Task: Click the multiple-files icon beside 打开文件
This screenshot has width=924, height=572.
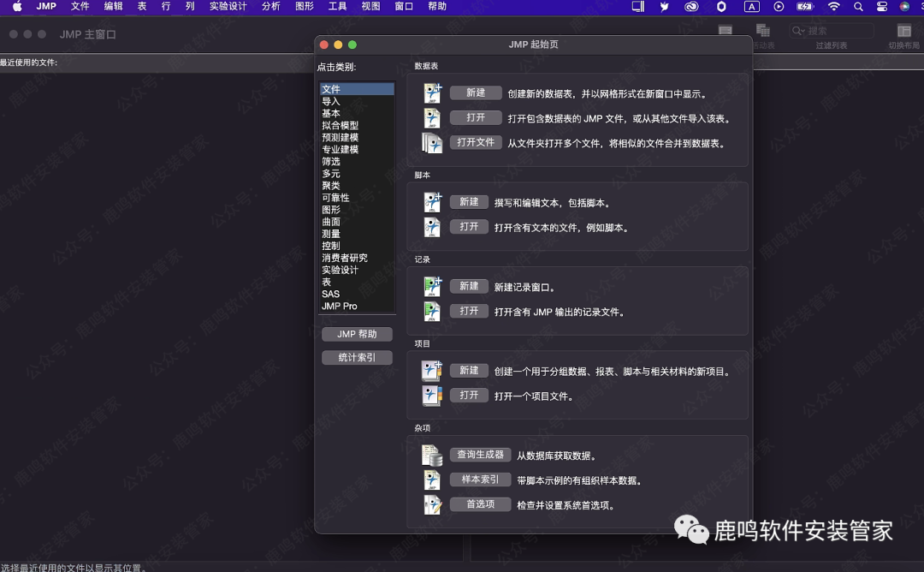Action: (x=432, y=143)
